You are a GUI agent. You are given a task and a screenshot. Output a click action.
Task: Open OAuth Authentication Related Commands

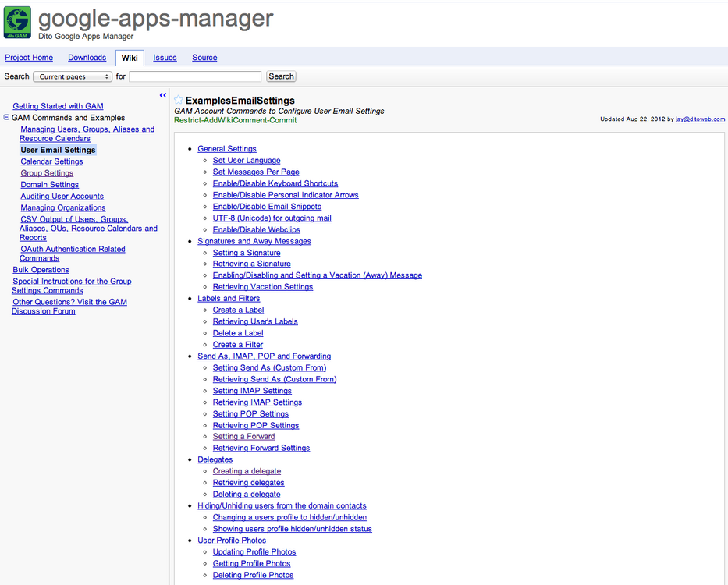73,253
